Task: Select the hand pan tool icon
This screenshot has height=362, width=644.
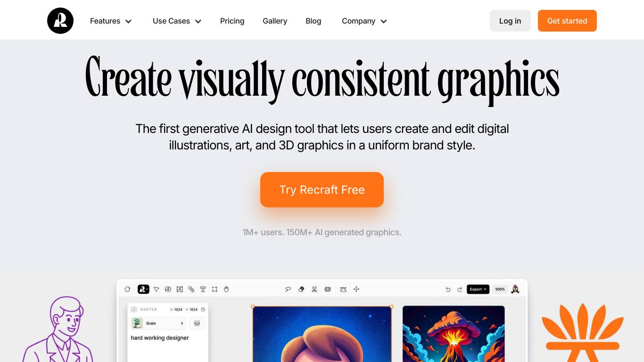Action: (x=226, y=289)
